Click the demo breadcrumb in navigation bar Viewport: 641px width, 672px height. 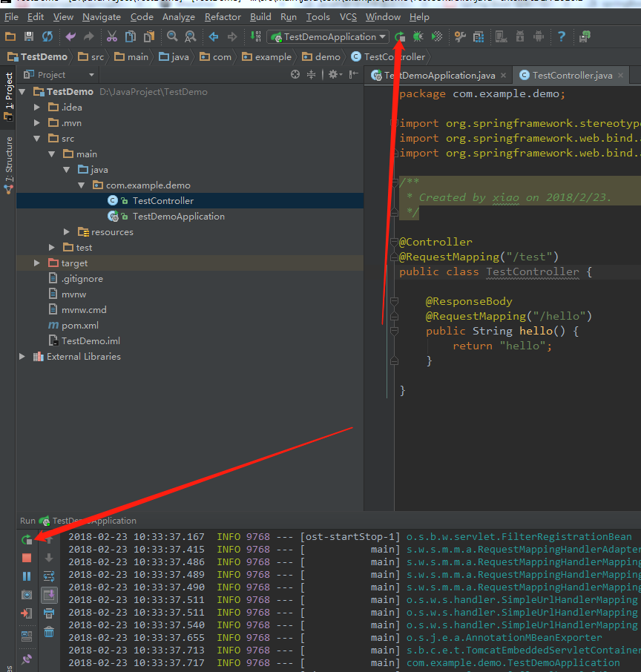(321, 57)
